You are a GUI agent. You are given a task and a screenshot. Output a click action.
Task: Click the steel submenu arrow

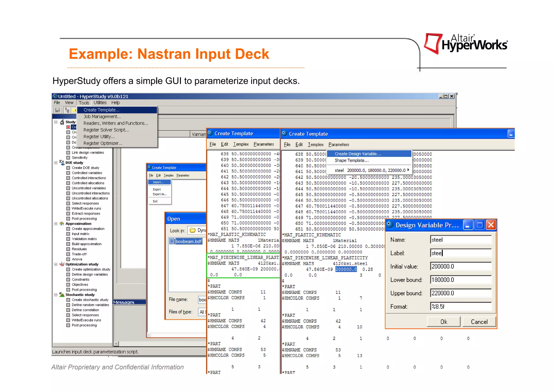408,170
